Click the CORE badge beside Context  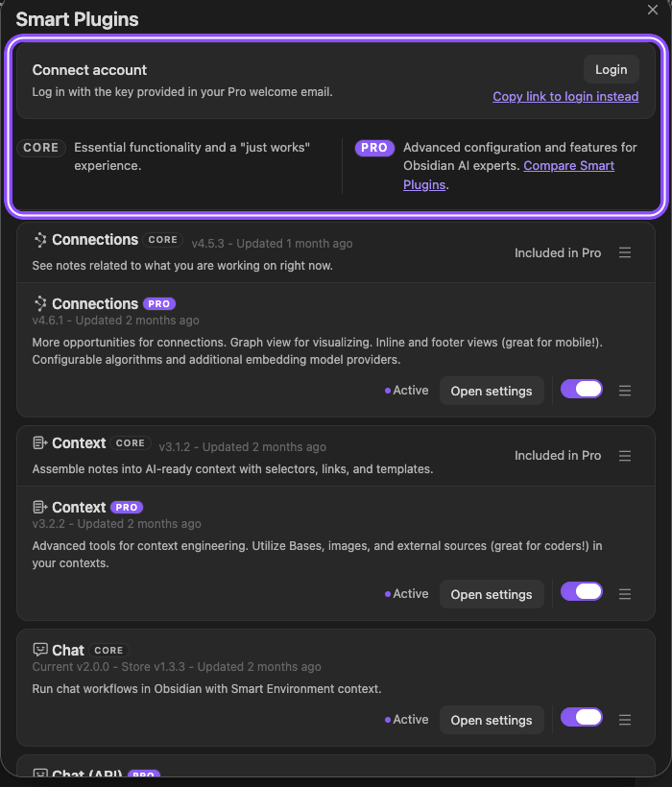point(131,443)
